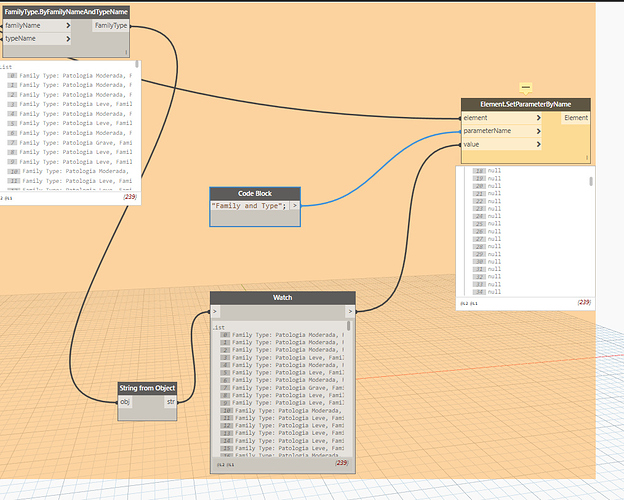Select Watch row 15 Patologia Leve
Screen dimensions: 624x500
(282, 448)
